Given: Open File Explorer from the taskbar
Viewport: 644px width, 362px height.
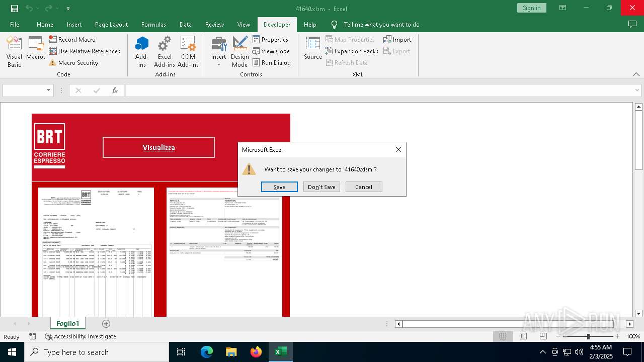Looking at the screenshot, I should click(x=231, y=352).
